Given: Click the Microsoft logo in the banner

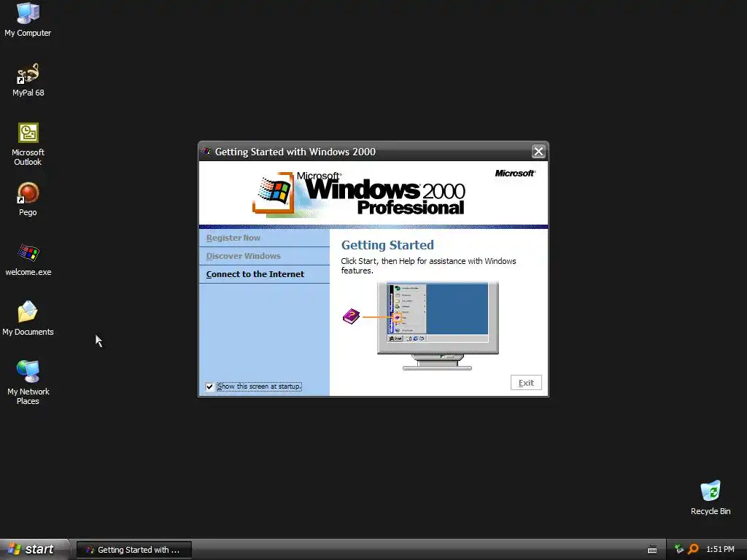Looking at the screenshot, I should [515, 174].
